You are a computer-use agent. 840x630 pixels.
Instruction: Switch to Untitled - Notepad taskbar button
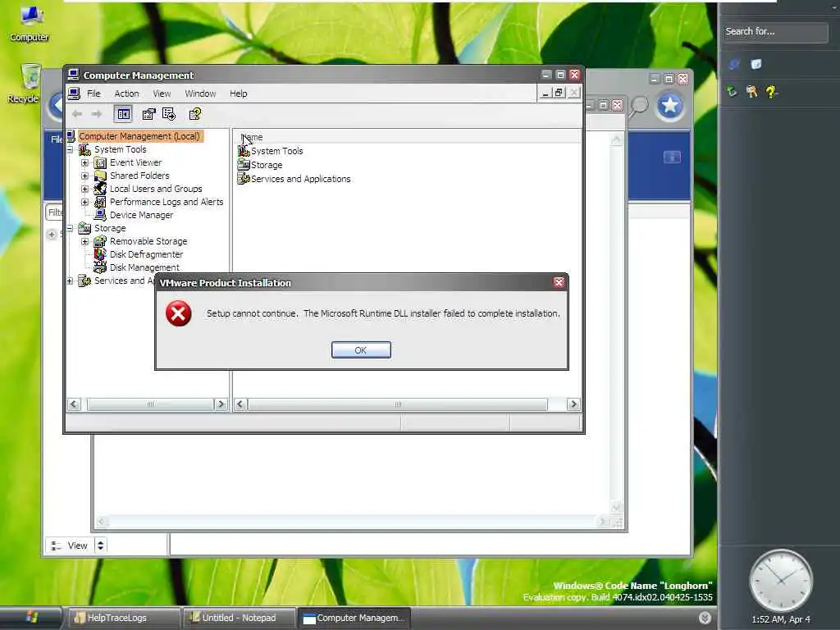(239, 618)
